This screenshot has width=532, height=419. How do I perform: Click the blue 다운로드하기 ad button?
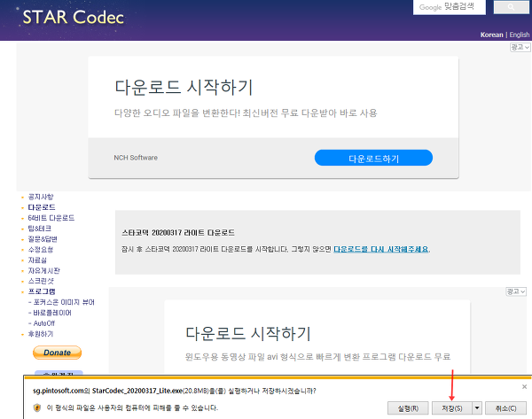(373, 158)
